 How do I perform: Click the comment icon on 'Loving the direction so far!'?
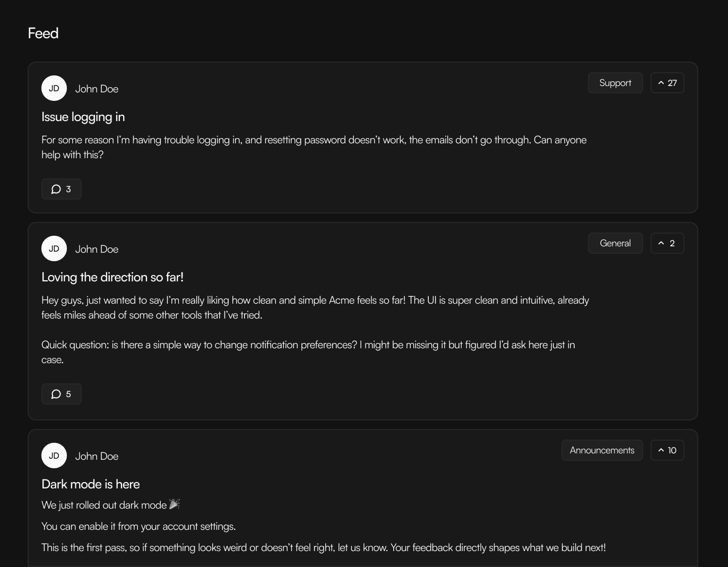coord(55,394)
